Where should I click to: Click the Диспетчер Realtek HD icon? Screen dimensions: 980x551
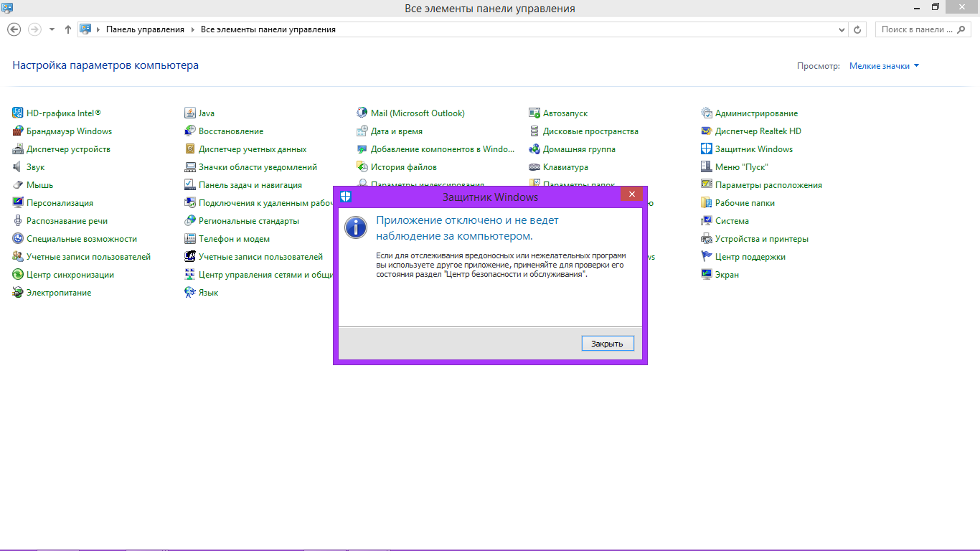(707, 131)
